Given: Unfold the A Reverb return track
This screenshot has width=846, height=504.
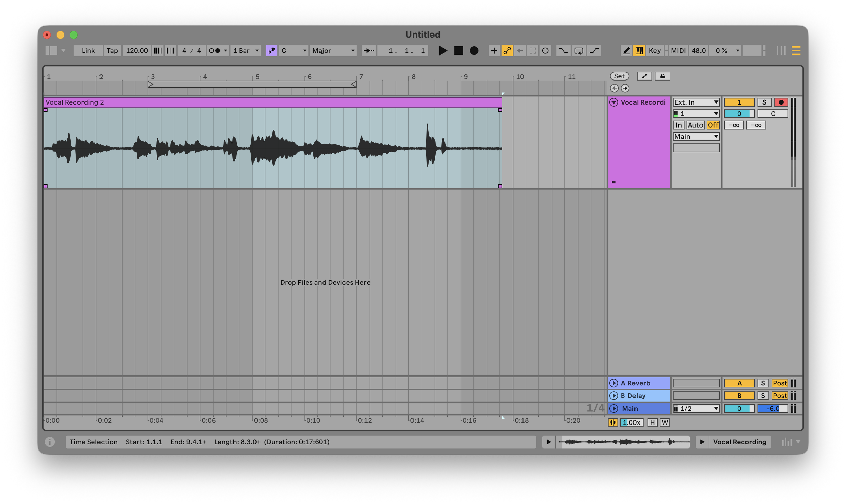Looking at the screenshot, I should [614, 383].
